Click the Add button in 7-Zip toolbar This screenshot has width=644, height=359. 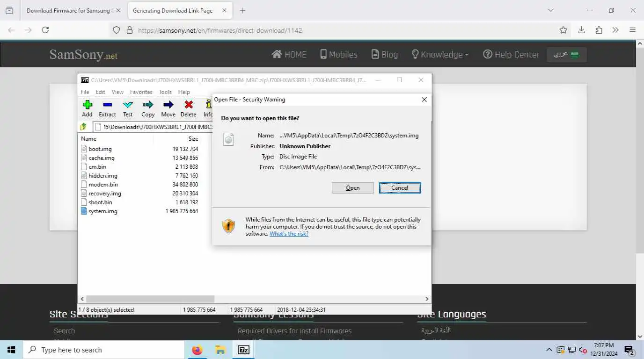[x=87, y=108]
